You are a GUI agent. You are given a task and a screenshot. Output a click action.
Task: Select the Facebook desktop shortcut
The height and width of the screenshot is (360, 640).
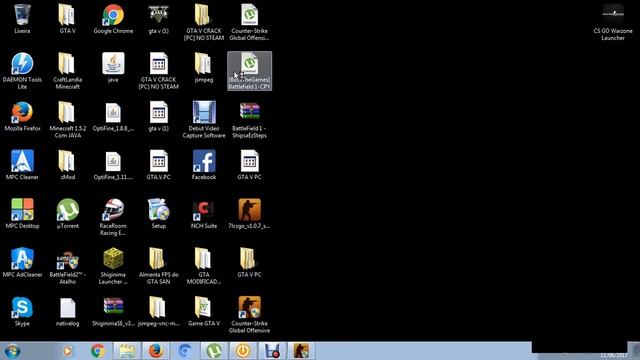[x=204, y=165]
